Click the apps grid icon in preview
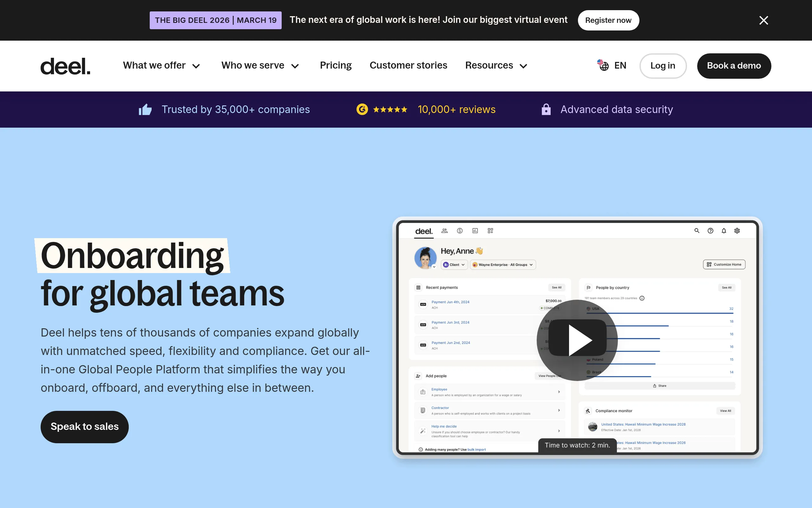Image resolution: width=812 pixels, height=508 pixels. pos(490,231)
